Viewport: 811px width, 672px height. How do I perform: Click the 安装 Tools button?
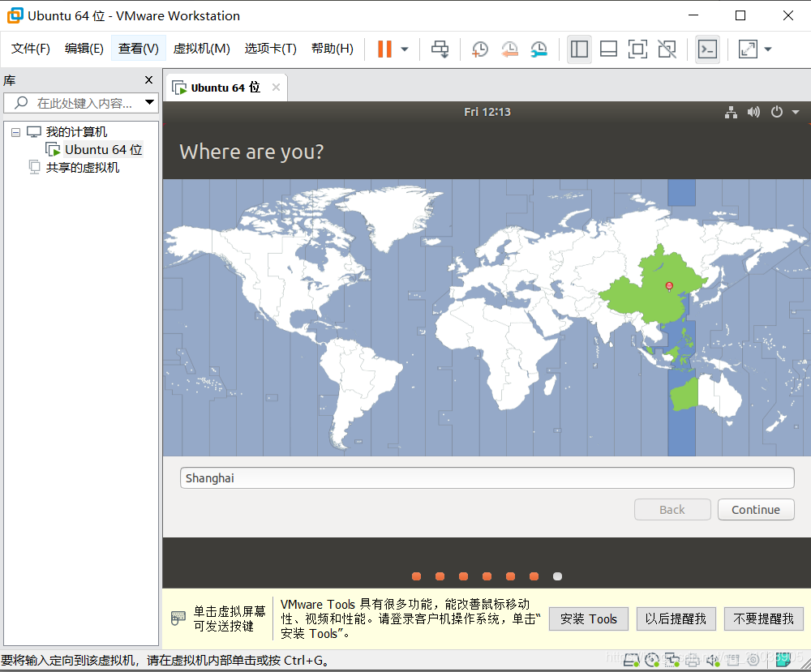tap(589, 619)
